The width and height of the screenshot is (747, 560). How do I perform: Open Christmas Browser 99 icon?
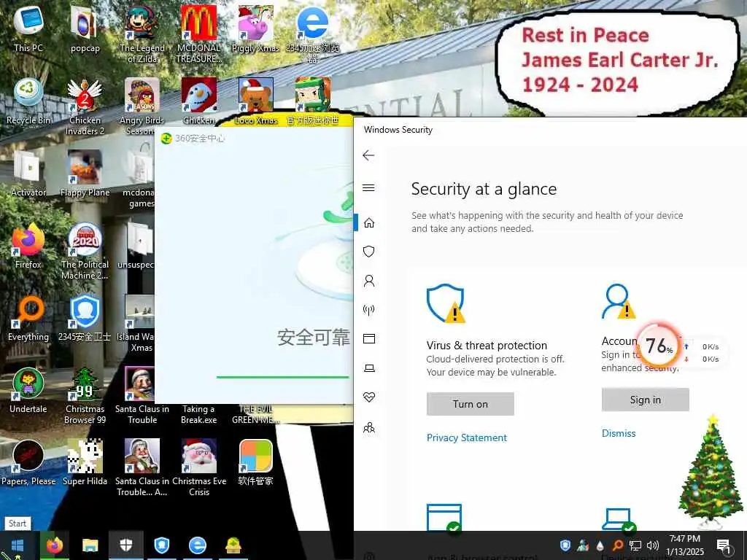(x=85, y=396)
